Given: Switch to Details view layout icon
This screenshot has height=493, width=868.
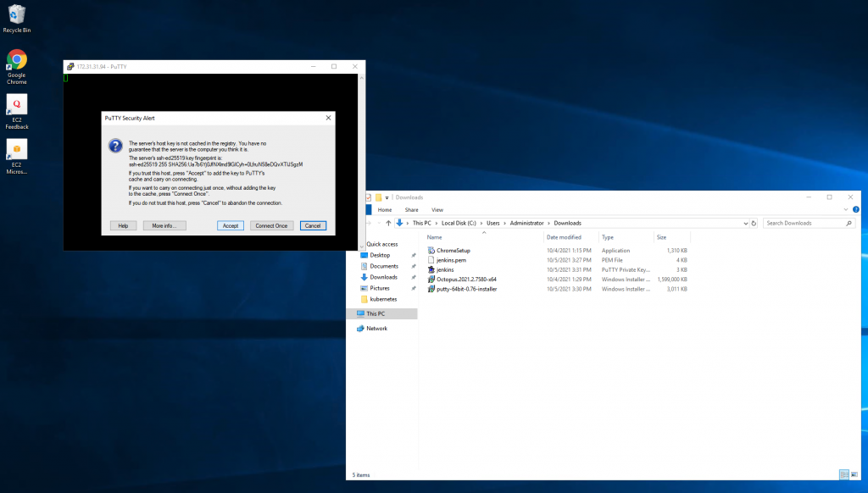Looking at the screenshot, I should 844,474.
